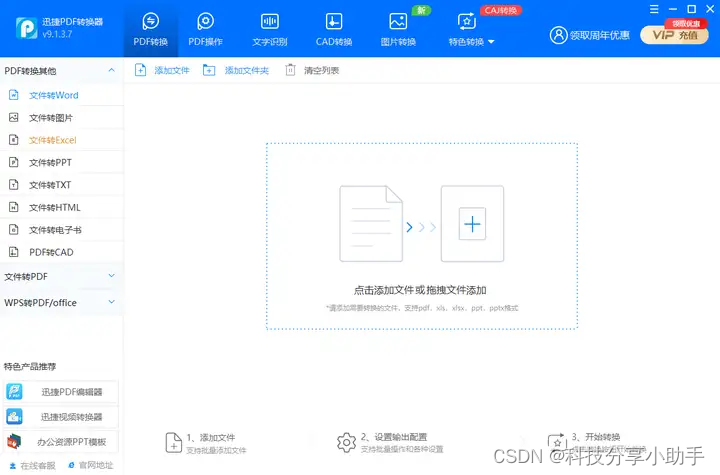Click the 添加文件 icon
The image size is (720, 475).
pyautogui.click(x=141, y=70)
